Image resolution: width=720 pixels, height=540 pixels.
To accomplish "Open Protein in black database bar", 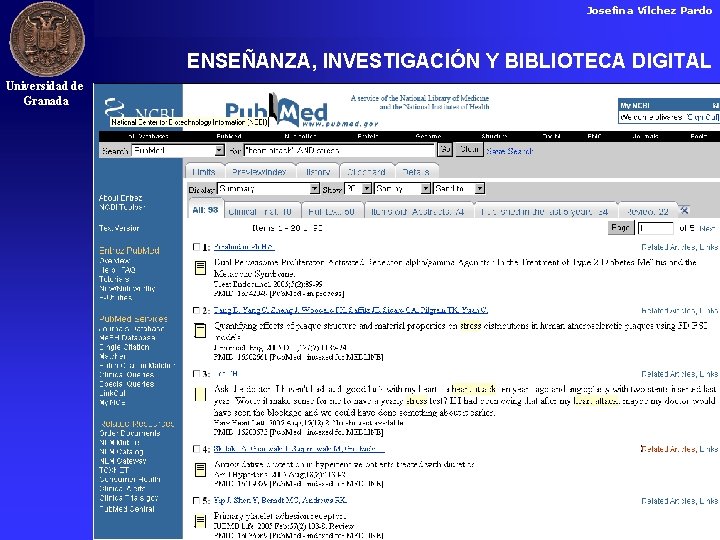I will [367, 136].
